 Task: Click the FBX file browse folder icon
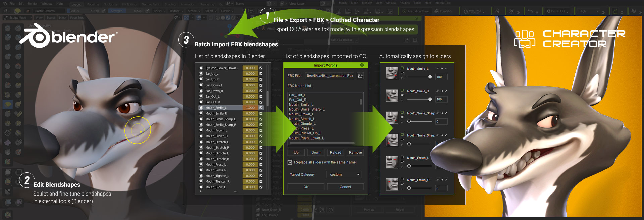pos(360,76)
